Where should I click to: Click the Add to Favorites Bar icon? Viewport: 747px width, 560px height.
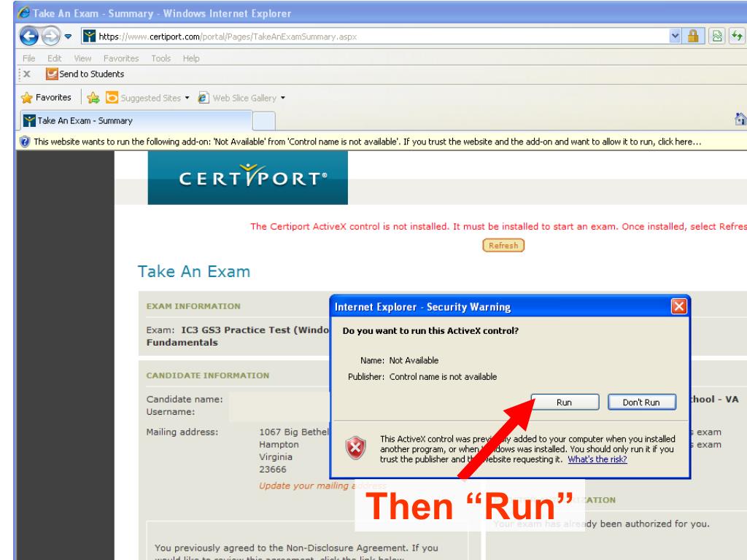(x=93, y=98)
